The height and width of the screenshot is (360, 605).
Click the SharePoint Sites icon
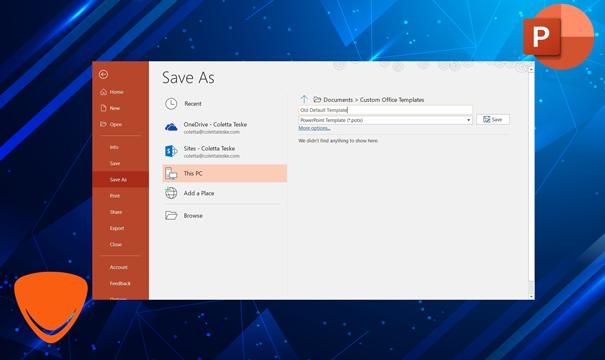[171, 151]
